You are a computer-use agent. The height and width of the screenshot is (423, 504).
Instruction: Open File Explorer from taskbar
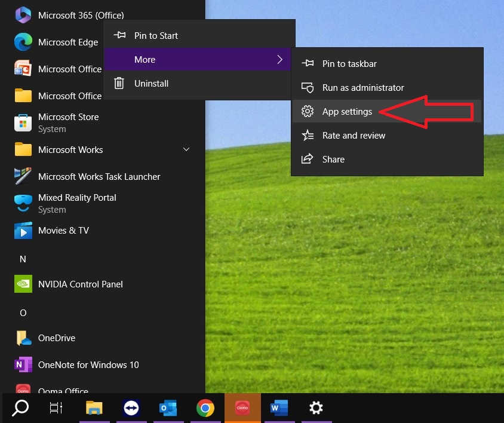coord(94,408)
